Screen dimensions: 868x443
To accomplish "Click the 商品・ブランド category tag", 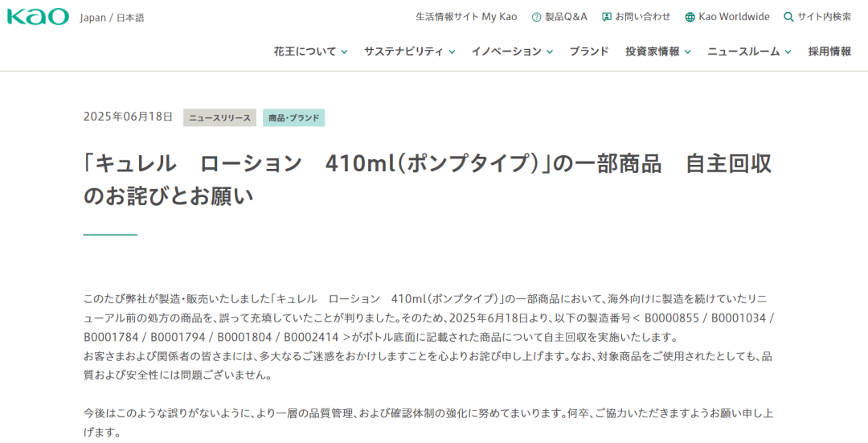I will click(294, 117).
